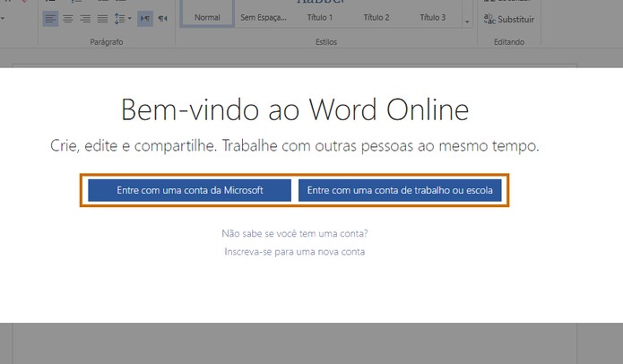Align paragraph text to the right
The height and width of the screenshot is (364, 623).
pyautogui.click(x=85, y=19)
